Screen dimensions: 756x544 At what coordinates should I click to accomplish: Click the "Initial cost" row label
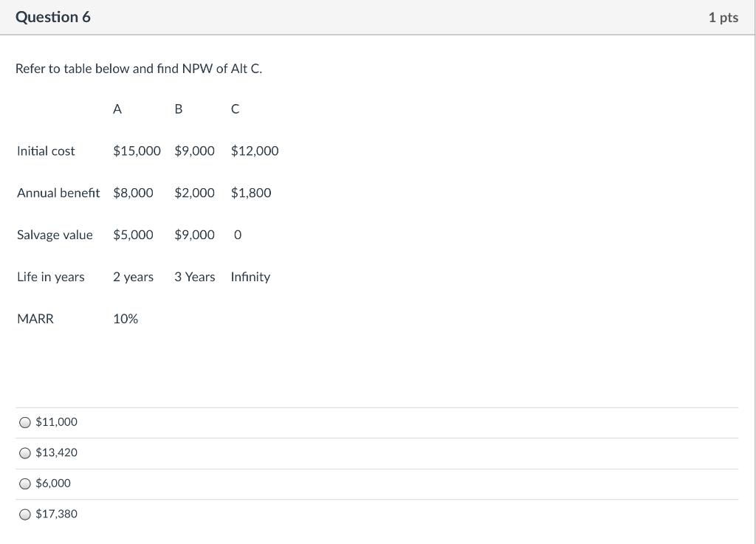(x=46, y=151)
